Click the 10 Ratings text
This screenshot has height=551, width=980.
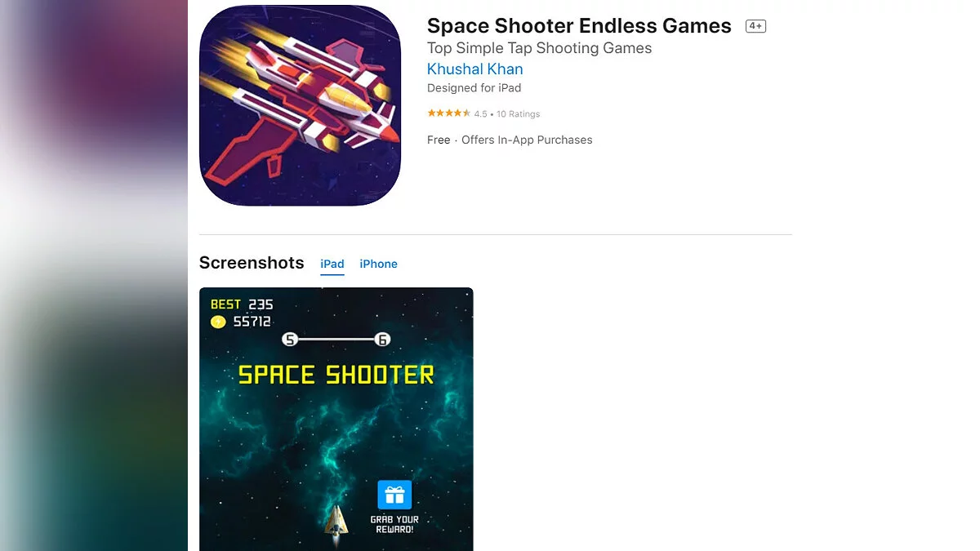click(518, 114)
